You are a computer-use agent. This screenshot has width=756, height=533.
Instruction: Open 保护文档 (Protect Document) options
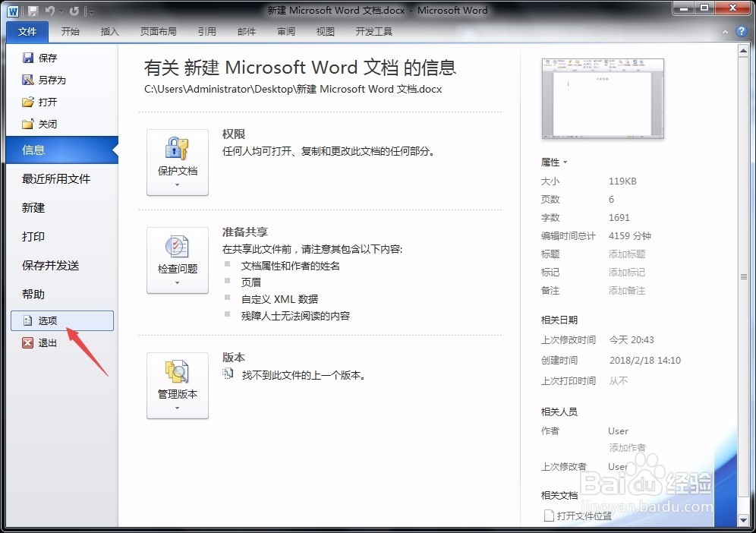coord(177,162)
